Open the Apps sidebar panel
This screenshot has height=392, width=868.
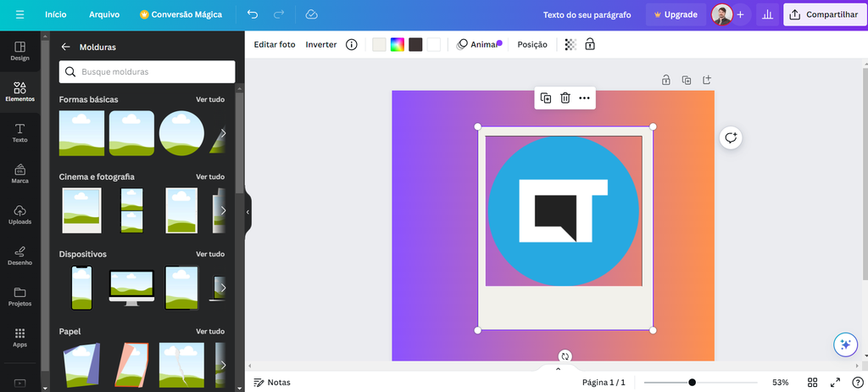20,338
